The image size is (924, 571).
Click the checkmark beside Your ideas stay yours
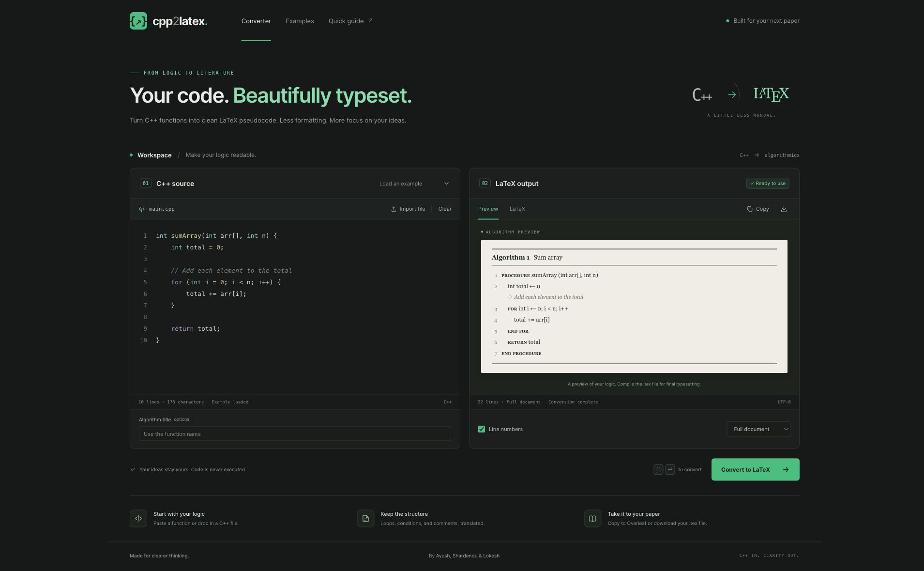[133, 469]
